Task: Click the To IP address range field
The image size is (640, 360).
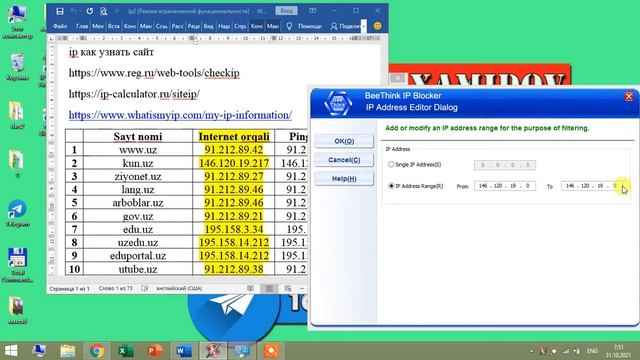Action: 592,186
